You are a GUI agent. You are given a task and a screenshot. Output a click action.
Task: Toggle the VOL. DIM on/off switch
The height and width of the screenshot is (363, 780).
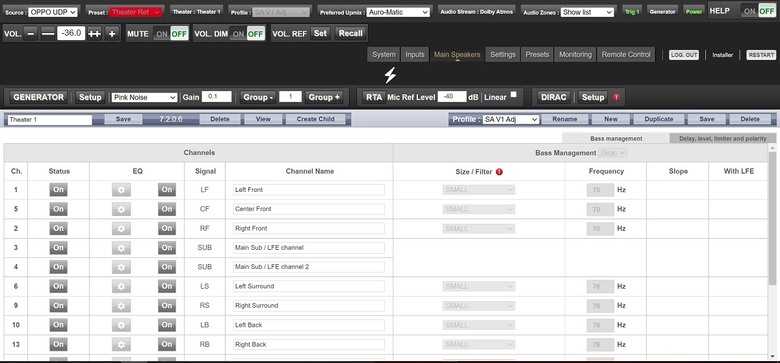(x=248, y=34)
